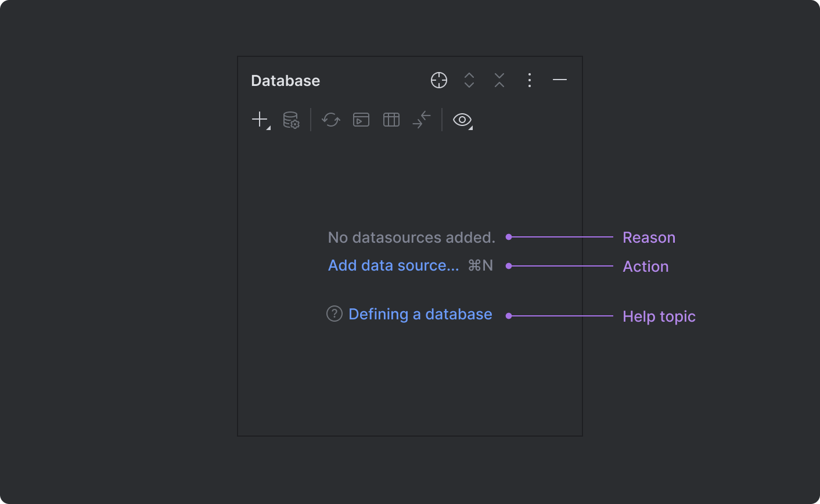
Task: Click the Select Opened File crosshair icon
Action: tap(439, 80)
